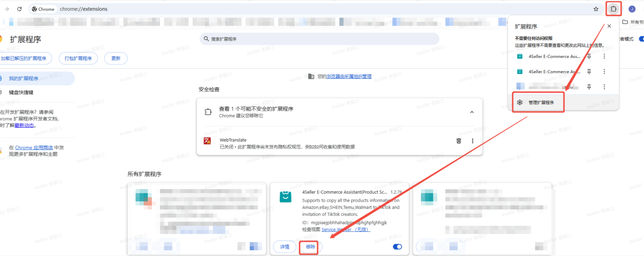Open more options for second 4Seller extension
Viewport: 644px width, 256px height.
pyautogui.click(x=604, y=72)
